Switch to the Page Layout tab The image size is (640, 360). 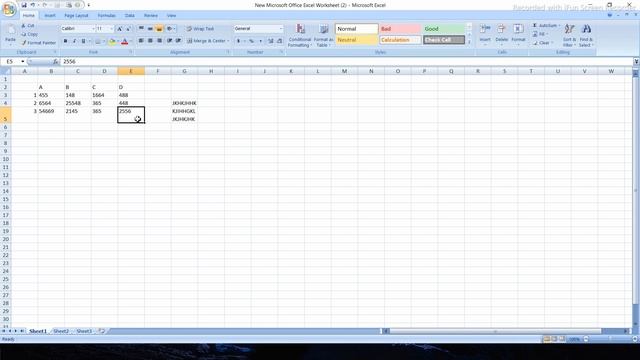click(x=76, y=16)
